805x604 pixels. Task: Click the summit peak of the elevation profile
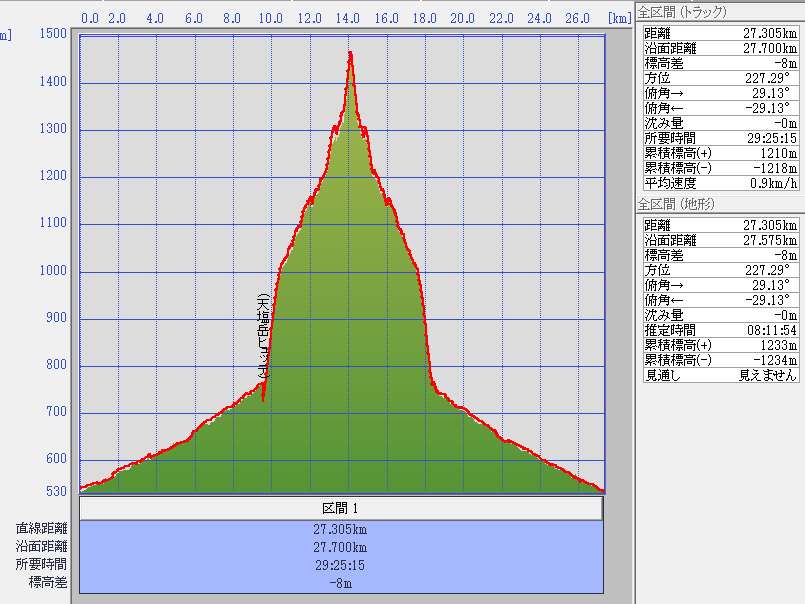point(350,53)
